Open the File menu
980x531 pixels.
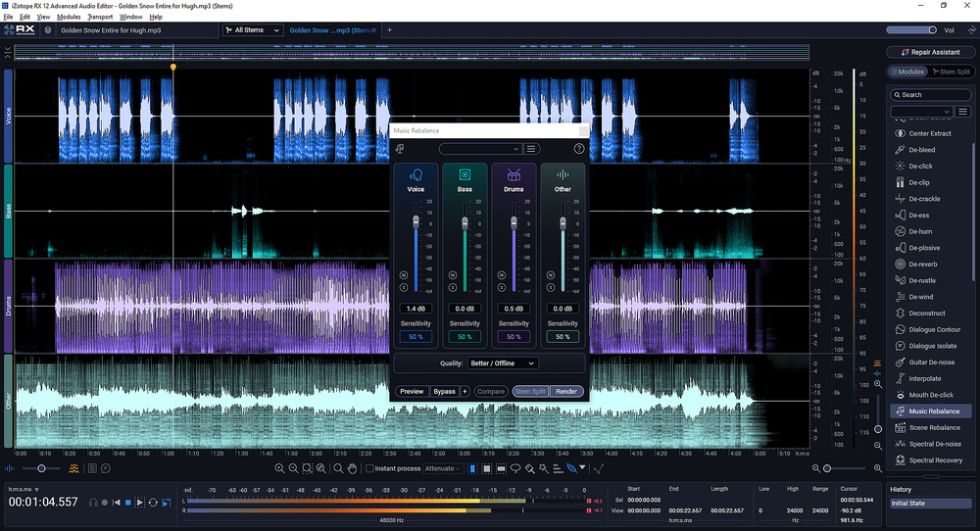click(x=8, y=17)
